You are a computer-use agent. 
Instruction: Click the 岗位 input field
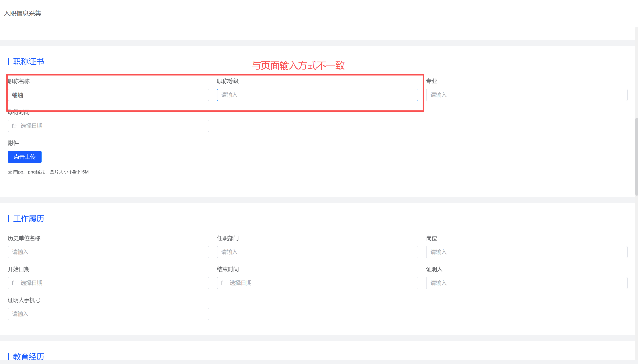coord(527,252)
